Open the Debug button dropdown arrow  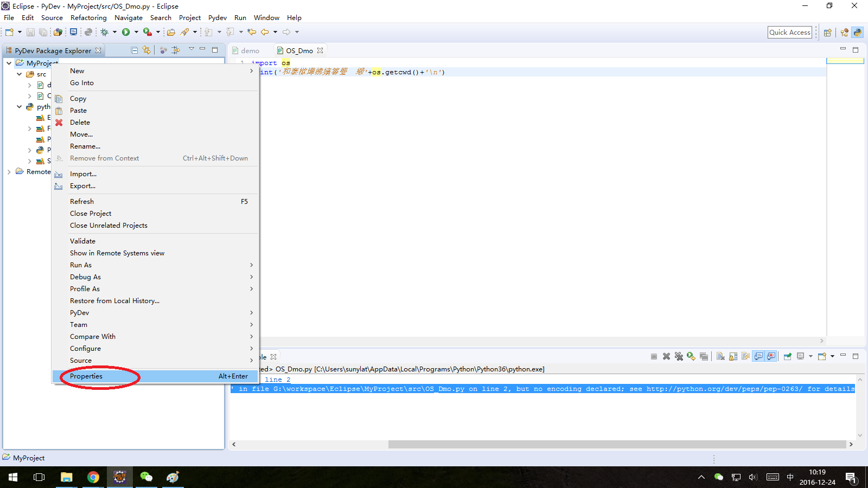point(114,32)
